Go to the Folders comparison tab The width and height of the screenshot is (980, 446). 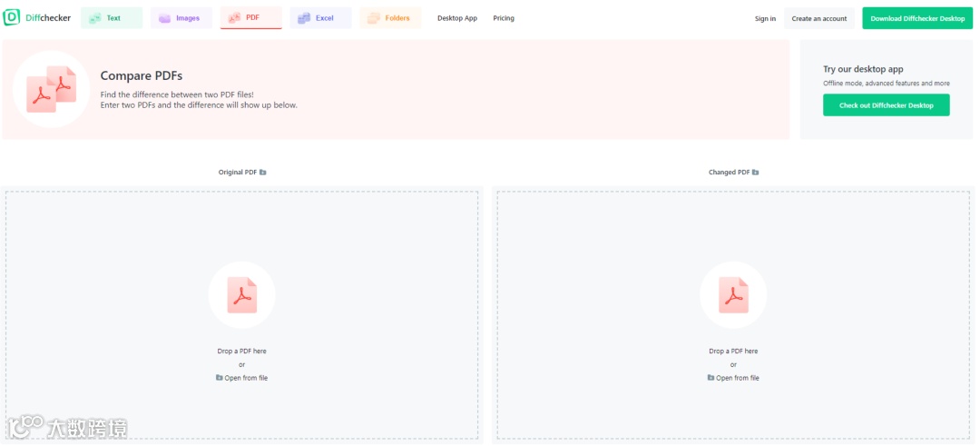click(x=390, y=18)
